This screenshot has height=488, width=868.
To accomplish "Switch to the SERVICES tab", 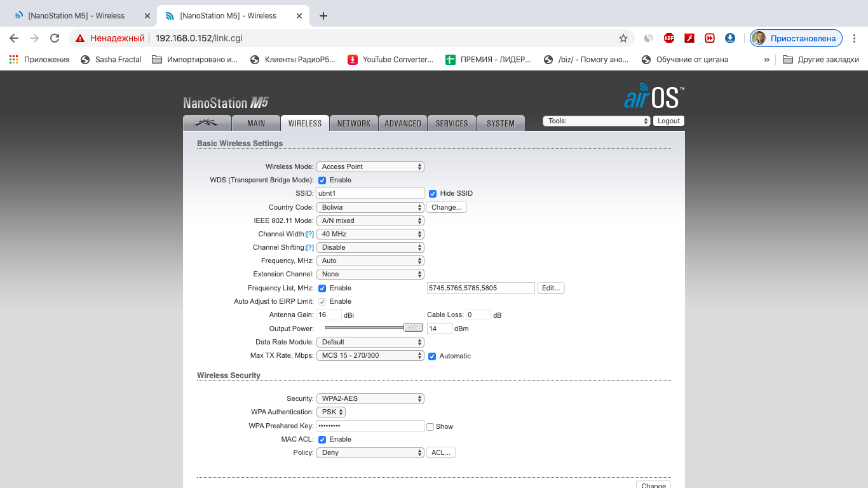I will click(x=452, y=123).
